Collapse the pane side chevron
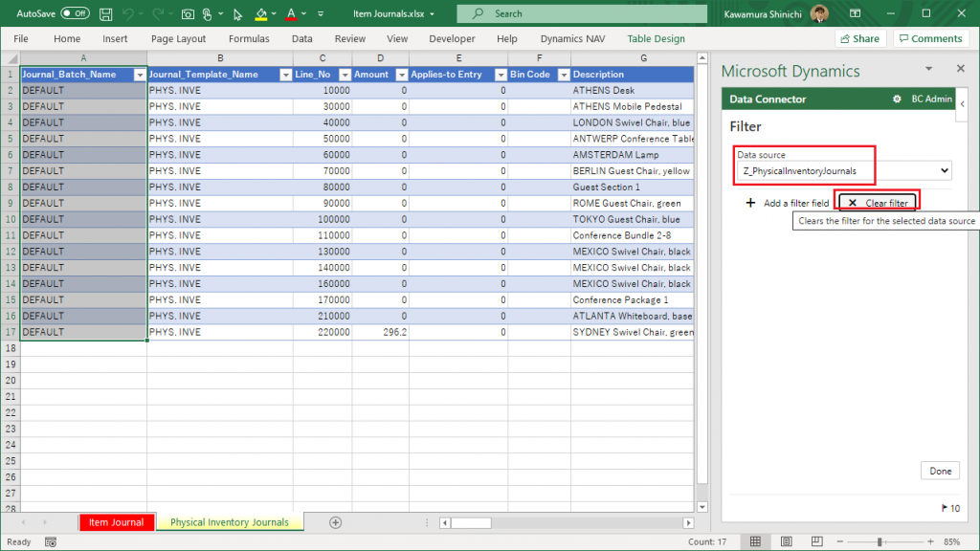Viewport: 980px width, 551px height. 963,104
